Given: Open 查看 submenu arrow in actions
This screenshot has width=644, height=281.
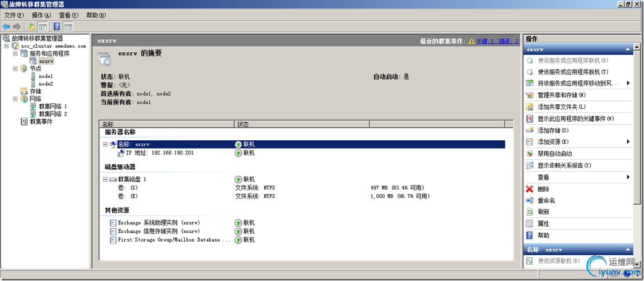Looking at the screenshot, I should pyautogui.click(x=628, y=177).
